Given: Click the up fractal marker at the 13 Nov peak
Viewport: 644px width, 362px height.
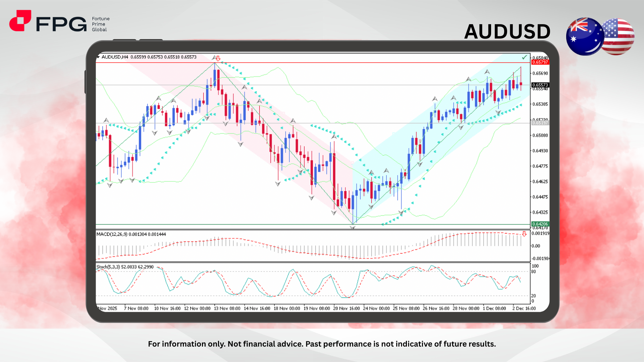Looking at the screenshot, I should tap(214, 58).
